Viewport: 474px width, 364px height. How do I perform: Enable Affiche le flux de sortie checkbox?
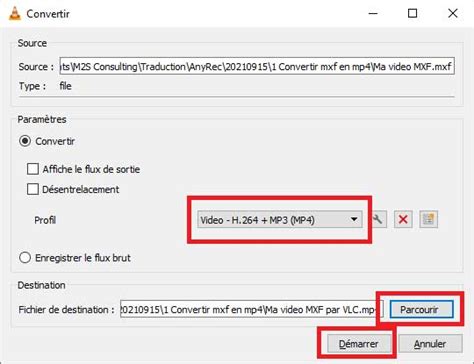[x=33, y=169]
